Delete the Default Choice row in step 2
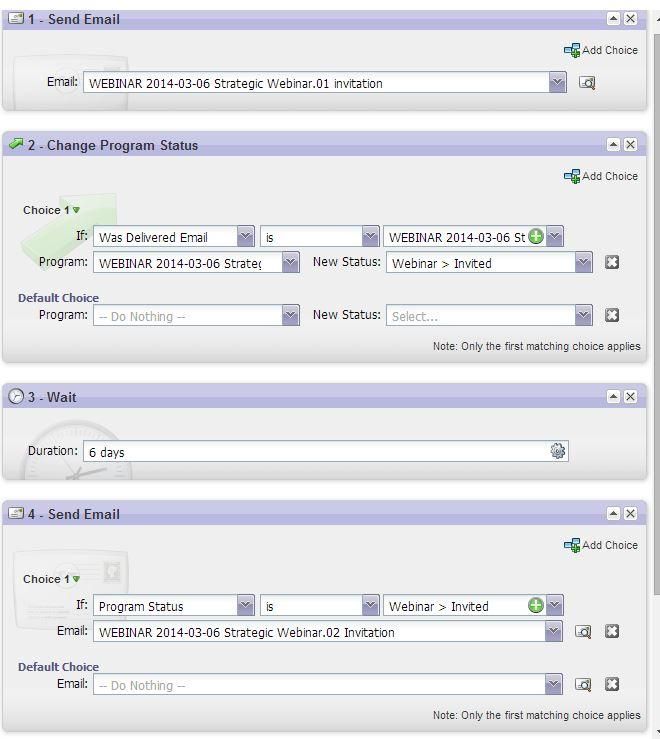Screen dimensions: 660x739 612,315
